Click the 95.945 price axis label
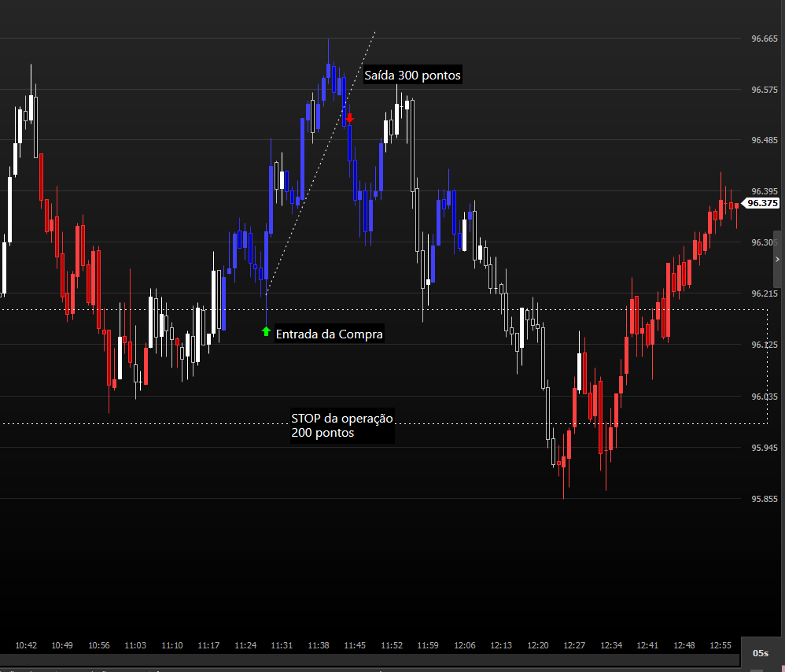Viewport: 785px width, 672px height. (x=765, y=448)
